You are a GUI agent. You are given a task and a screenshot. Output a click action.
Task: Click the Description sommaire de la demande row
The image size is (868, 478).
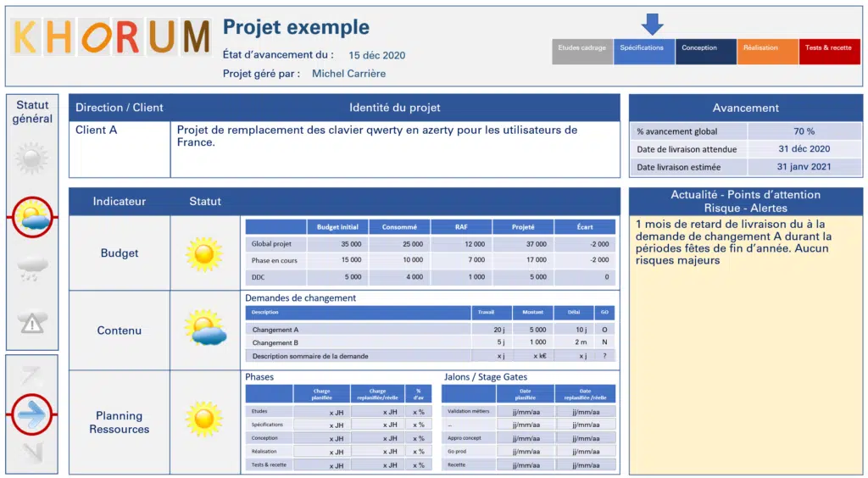[430, 356]
